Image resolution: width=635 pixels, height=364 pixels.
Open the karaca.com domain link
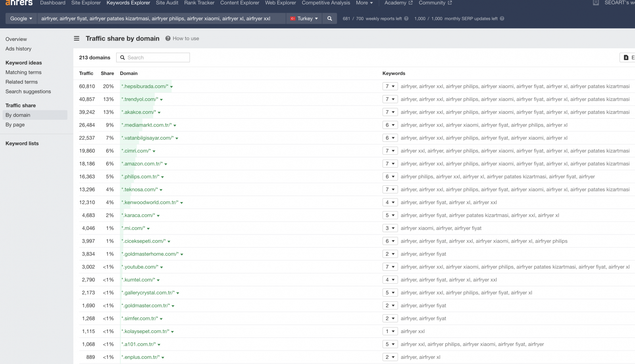(138, 216)
